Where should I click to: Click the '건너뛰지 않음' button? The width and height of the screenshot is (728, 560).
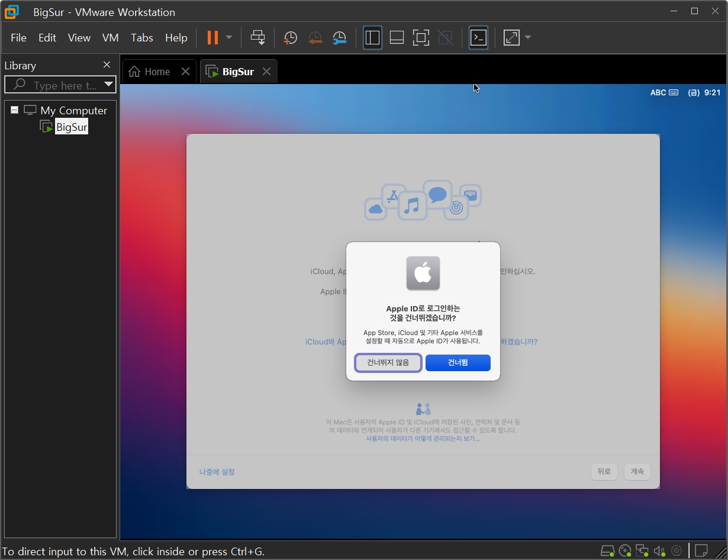pyautogui.click(x=388, y=363)
